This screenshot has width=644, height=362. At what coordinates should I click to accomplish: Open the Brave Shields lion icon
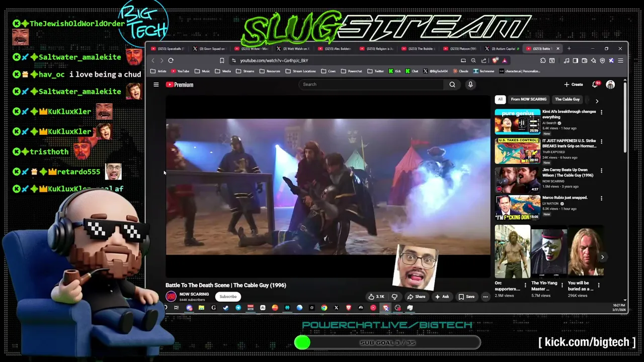click(495, 60)
